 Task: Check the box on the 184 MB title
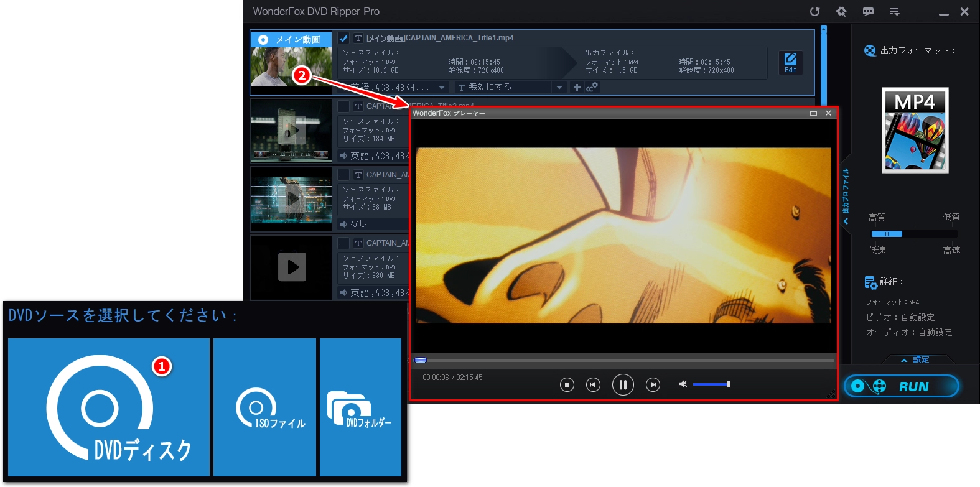click(343, 106)
